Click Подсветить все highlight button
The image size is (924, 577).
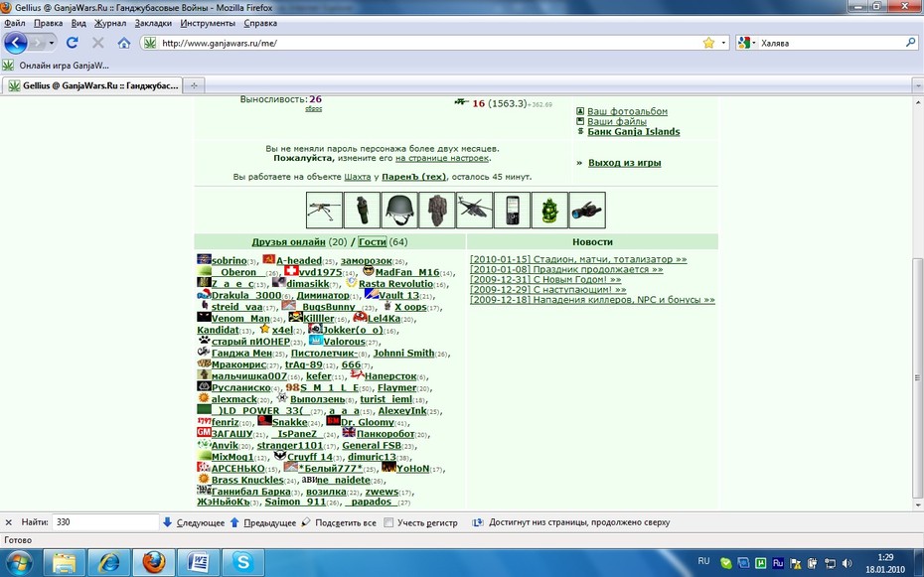338,522
